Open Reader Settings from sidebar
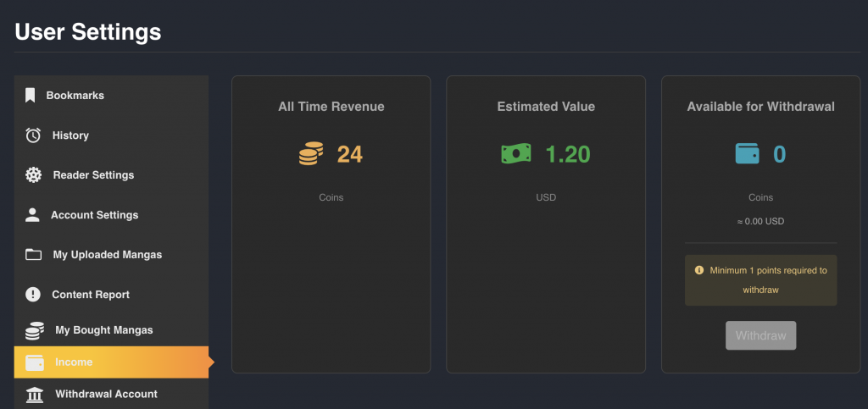Viewport: 868px width, 409px height. 93,175
